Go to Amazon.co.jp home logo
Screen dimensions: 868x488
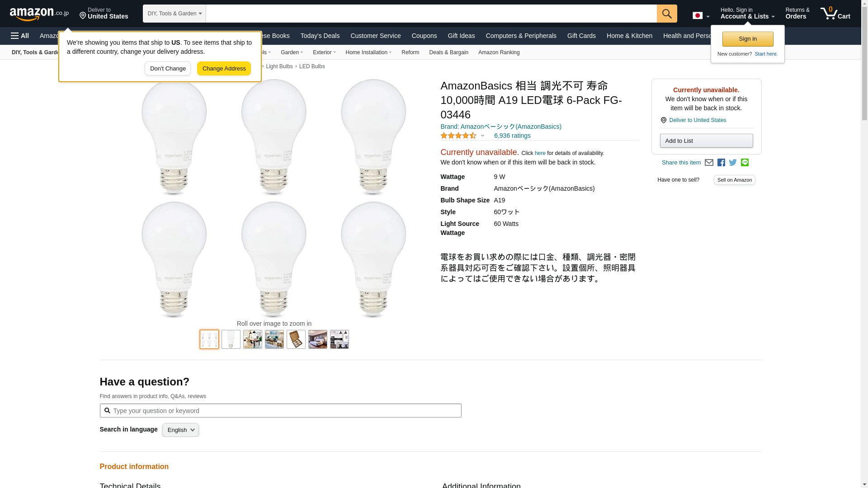(39, 14)
